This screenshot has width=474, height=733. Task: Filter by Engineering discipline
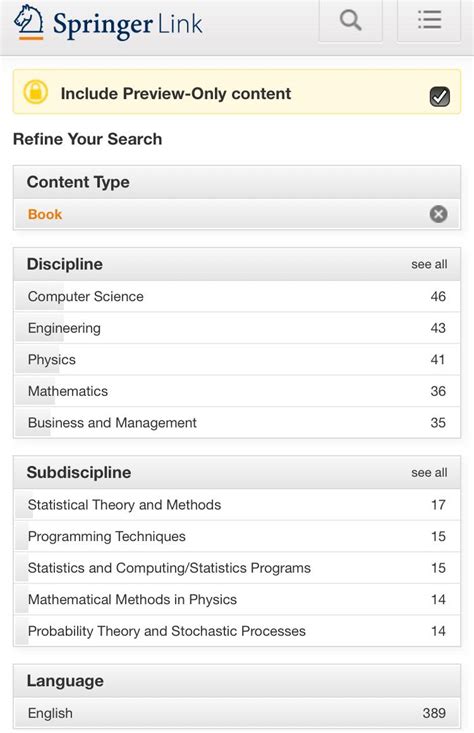[237, 328]
